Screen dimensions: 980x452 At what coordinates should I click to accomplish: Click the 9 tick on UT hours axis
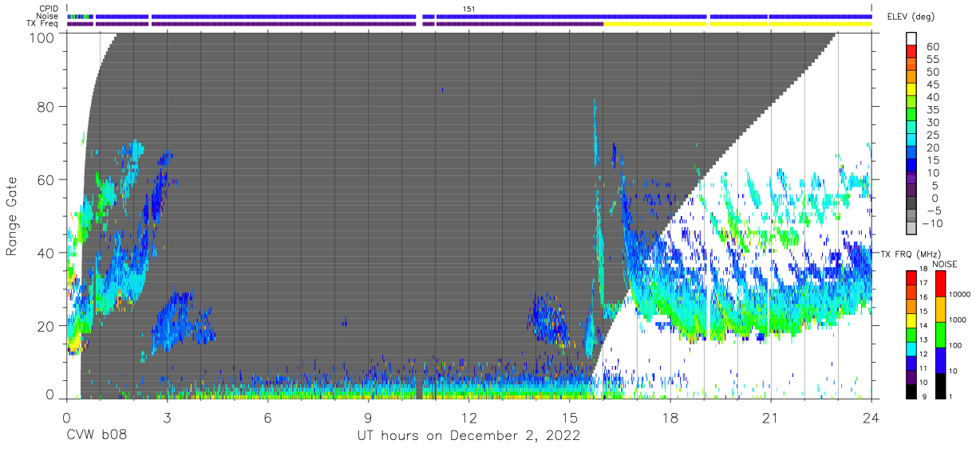(x=368, y=417)
